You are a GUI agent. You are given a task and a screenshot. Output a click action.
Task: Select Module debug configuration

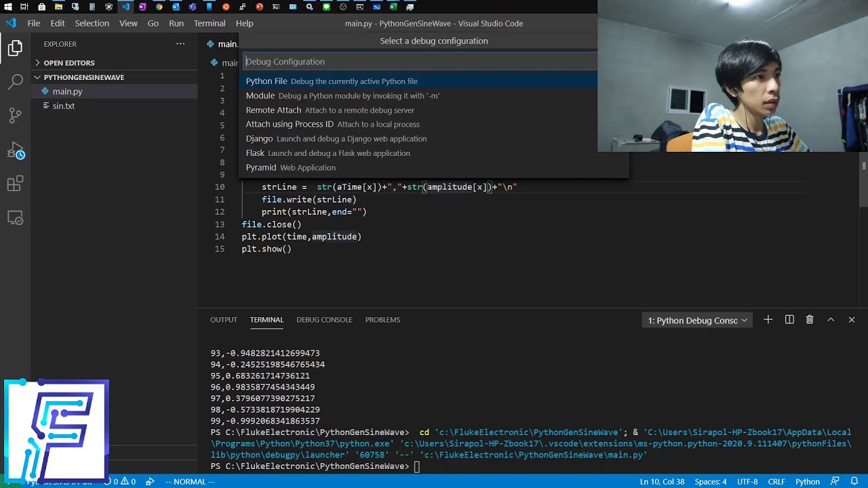(x=434, y=96)
